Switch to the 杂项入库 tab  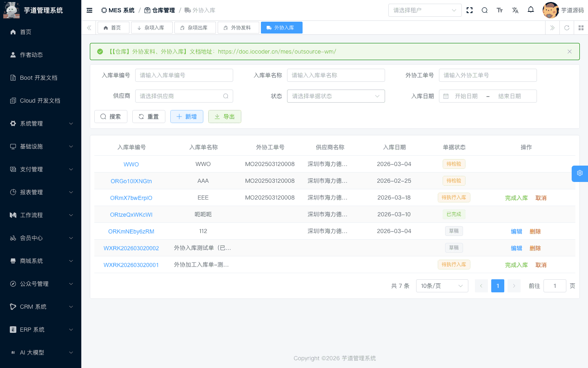click(x=151, y=27)
